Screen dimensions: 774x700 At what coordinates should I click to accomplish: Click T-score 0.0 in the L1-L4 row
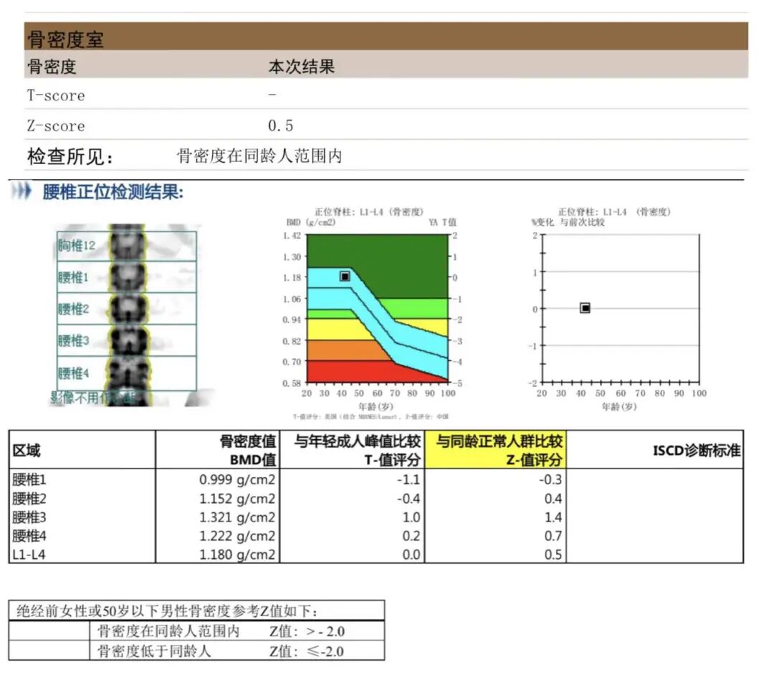[411, 555]
